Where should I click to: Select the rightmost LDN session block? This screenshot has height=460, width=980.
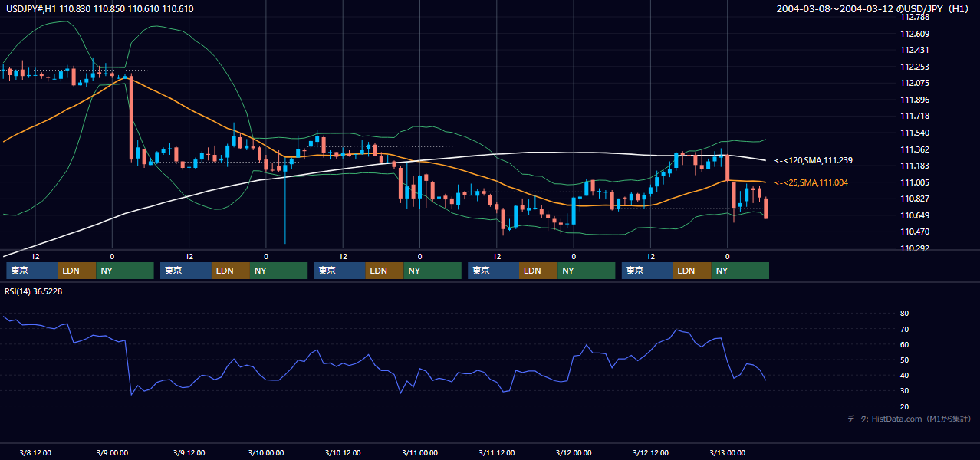[x=692, y=271]
